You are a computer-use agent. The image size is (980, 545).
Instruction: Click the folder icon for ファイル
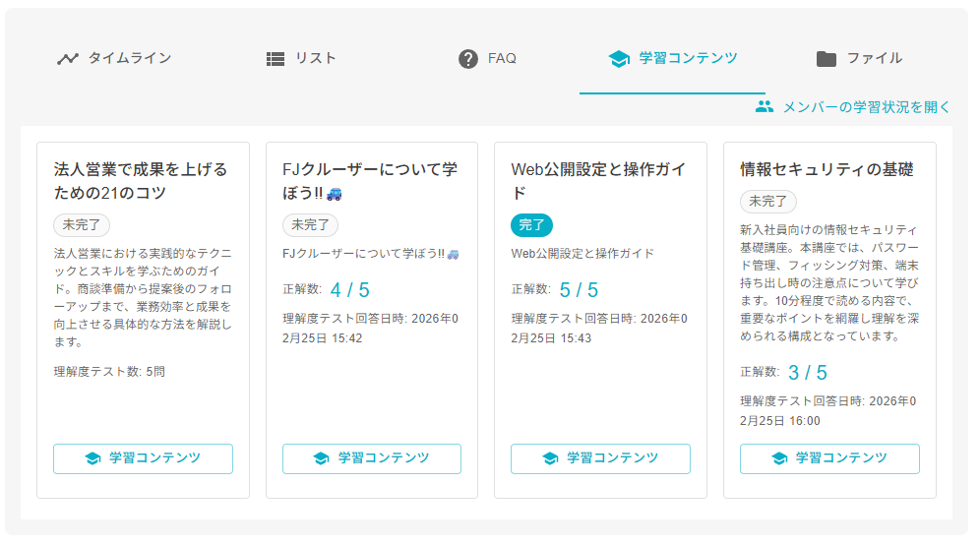pos(827,59)
